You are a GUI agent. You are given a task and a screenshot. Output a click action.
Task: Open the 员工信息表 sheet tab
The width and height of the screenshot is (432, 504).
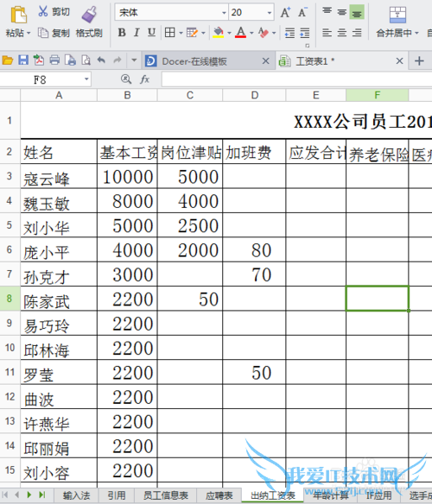click(x=166, y=495)
